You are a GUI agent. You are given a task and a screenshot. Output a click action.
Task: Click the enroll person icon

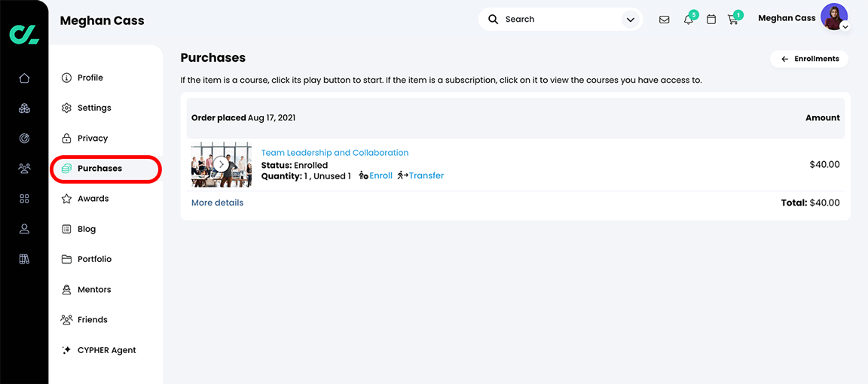(363, 175)
